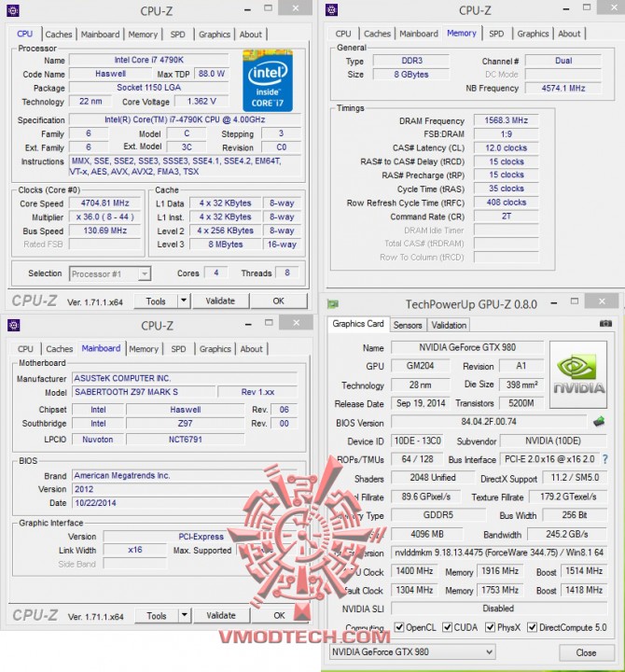Open the NVIDIA GeForce GTX 980 GPU selector

pyautogui.click(x=412, y=651)
